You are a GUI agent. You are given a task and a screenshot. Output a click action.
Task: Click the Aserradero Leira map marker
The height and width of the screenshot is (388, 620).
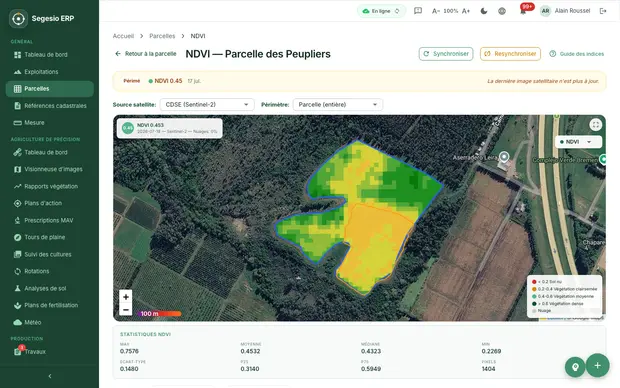504,157
